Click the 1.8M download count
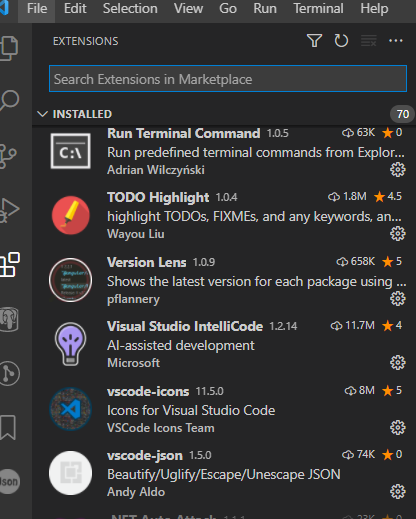 coord(347,196)
